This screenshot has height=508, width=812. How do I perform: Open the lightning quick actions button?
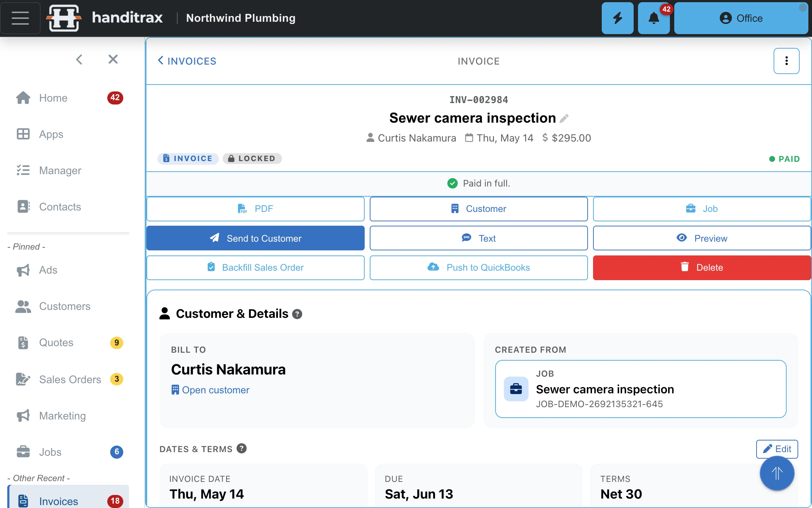(x=617, y=18)
